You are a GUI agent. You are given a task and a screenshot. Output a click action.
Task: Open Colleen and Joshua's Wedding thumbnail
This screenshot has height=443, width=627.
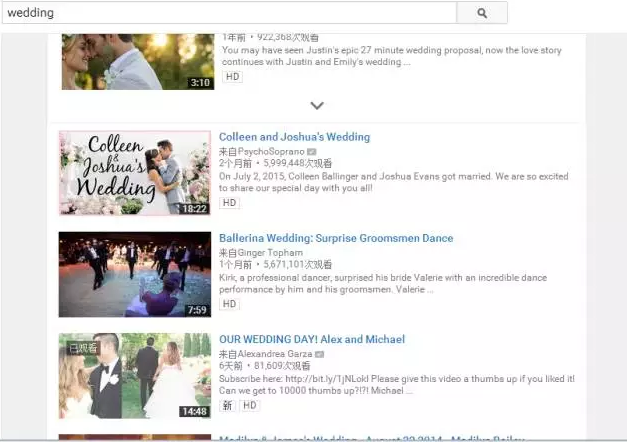pyautogui.click(x=135, y=173)
